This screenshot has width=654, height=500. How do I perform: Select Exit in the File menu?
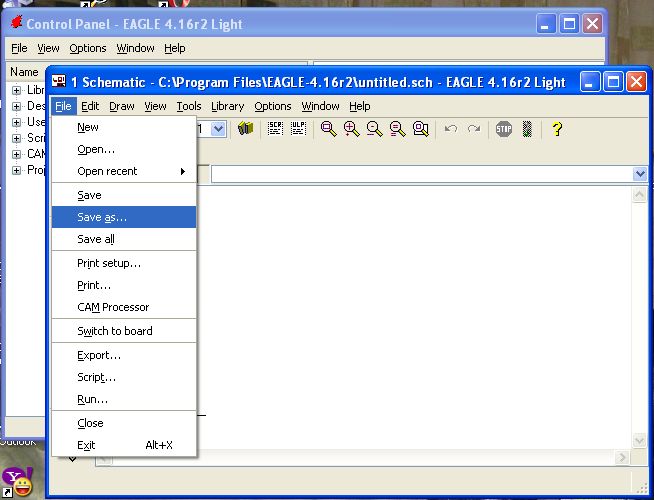pyautogui.click(x=124, y=445)
